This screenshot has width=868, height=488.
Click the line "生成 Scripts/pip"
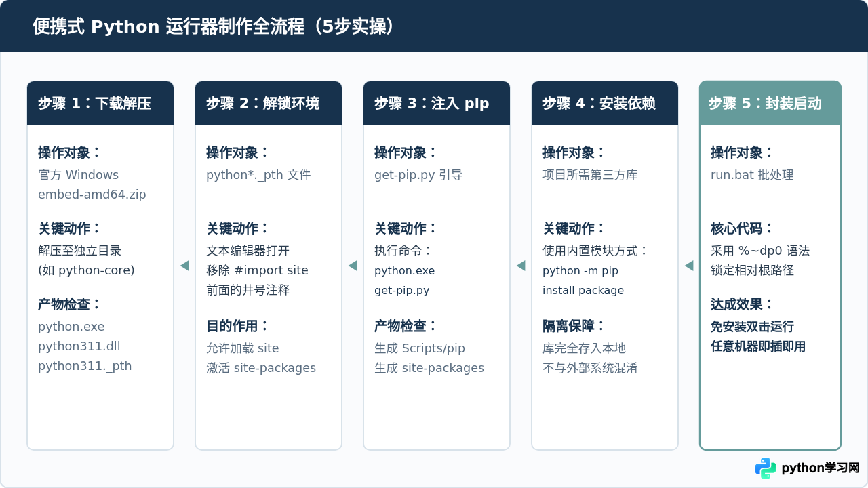click(x=420, y=348)
